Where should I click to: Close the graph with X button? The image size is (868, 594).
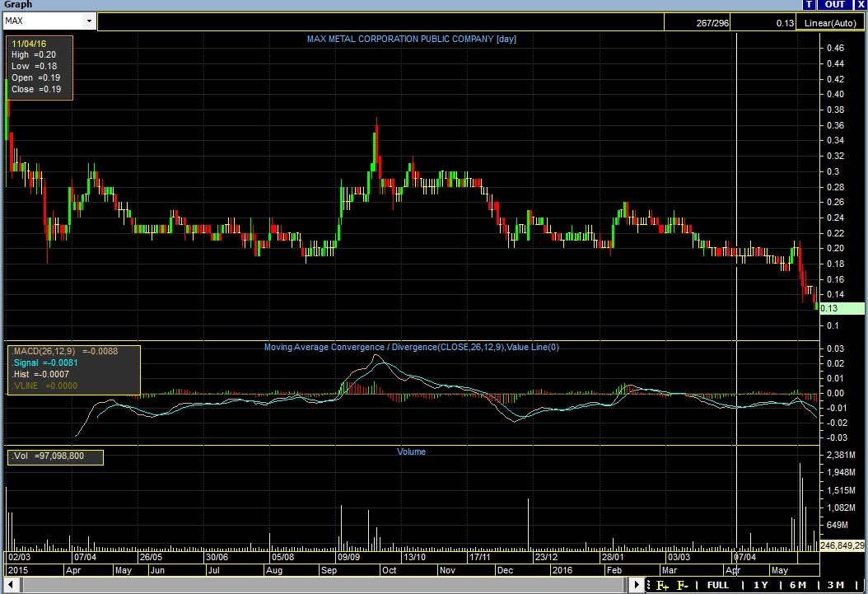(x=861, y=5)
